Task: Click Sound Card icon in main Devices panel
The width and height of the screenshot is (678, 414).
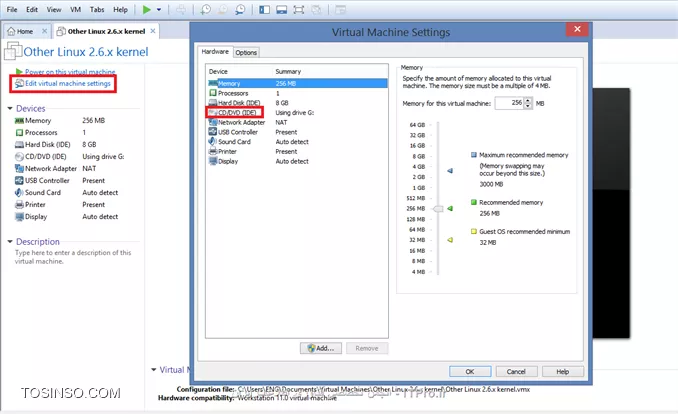Action: coord(19,193)
